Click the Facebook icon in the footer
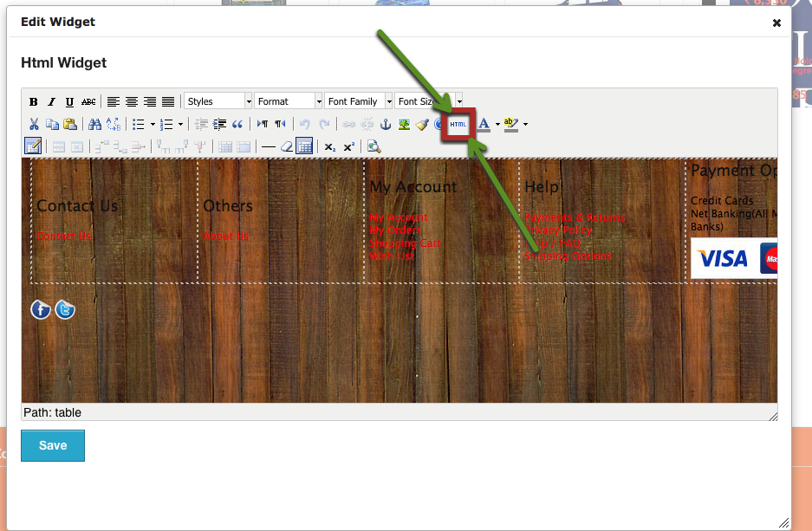This screenshot has height=531, width=812. [x=41, y=309]
